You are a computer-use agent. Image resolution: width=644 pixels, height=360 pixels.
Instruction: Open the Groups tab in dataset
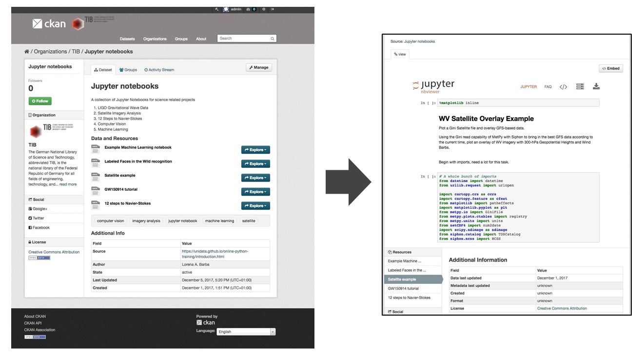coord(128,70)
